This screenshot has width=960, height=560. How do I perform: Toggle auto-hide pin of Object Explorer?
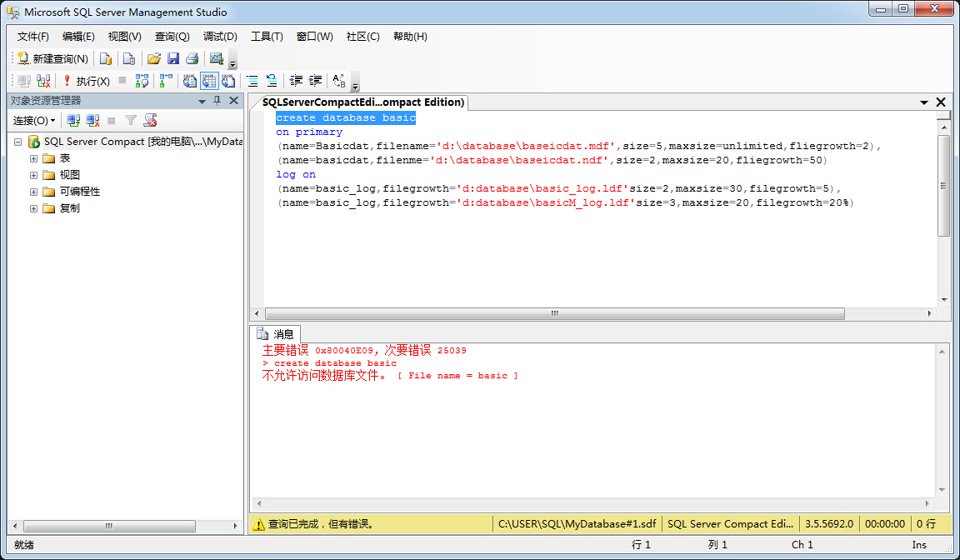[x=217, y=101]
